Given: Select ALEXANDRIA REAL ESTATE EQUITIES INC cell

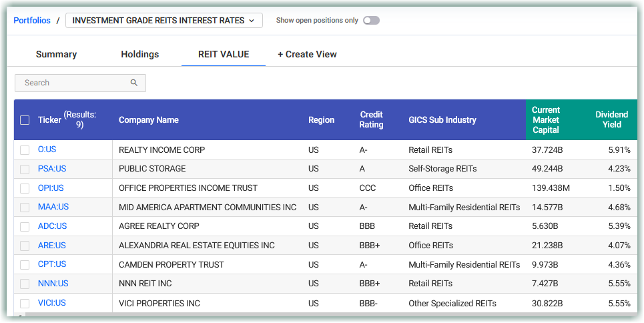Looking at the screenshot, I should tap(197, 246).
